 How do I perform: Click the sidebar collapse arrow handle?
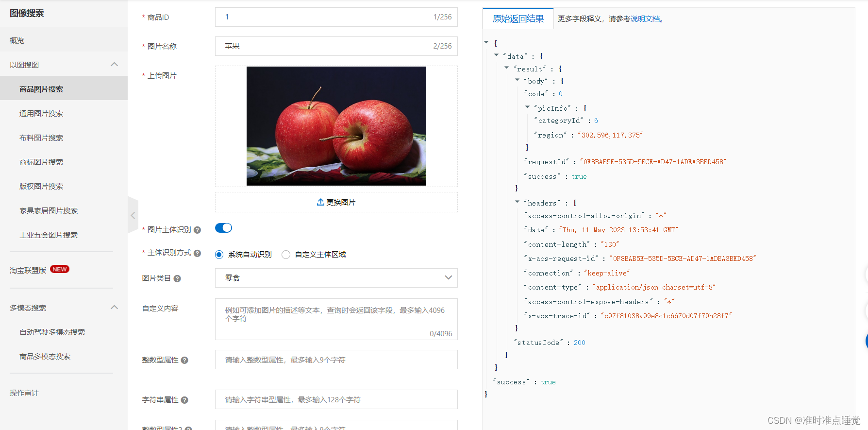click(133, 215)
